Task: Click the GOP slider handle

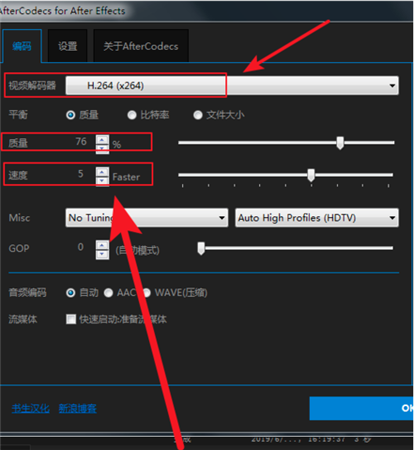Action: pyautogui.click(x=201, y=248)
